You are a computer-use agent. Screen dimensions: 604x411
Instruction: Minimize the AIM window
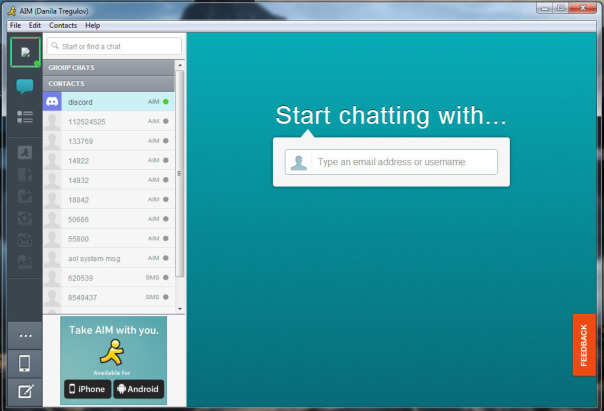coord(545,8)
